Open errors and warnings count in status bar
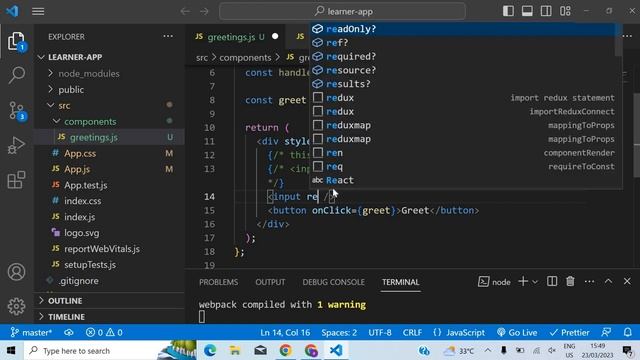 click(104, 332)
